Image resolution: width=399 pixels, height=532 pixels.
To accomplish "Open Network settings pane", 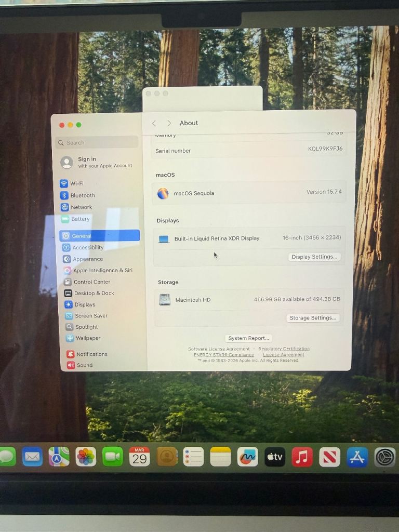I will coord(81,207).
